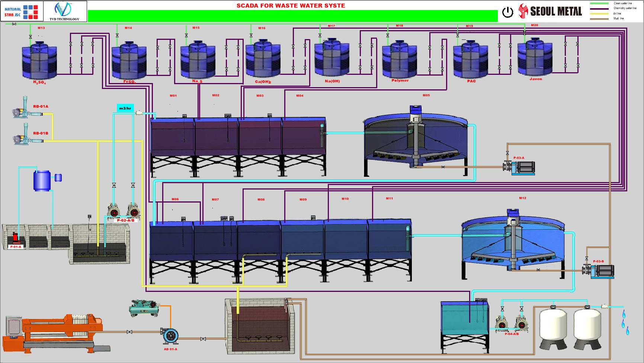Click the valve beside the filter press

coord(129,332)
